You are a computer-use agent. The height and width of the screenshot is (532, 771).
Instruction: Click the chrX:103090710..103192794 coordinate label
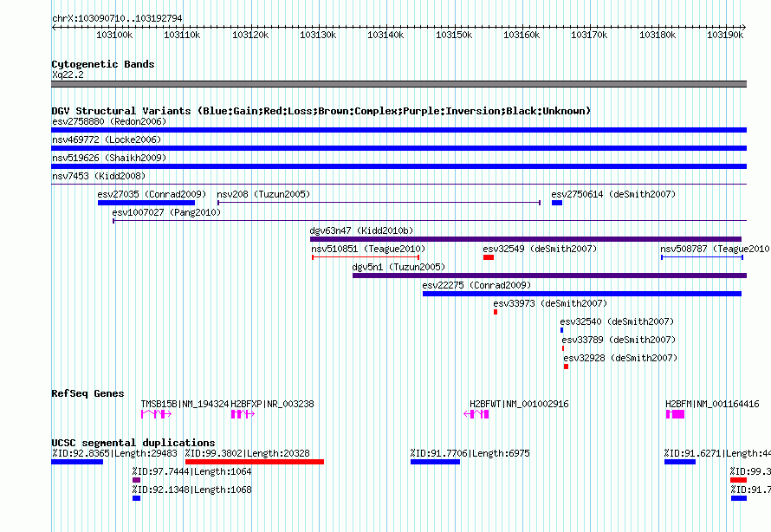pos(117,18)
